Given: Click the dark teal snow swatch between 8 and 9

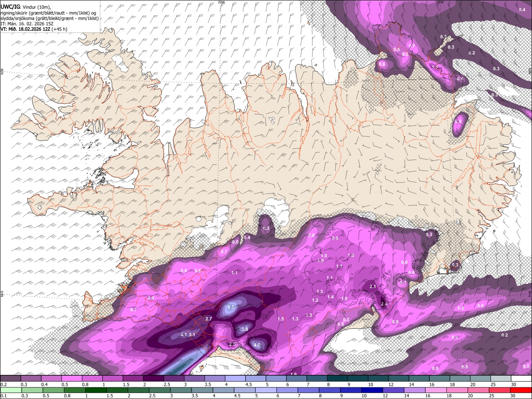Looking at the screenshot, I should pyautogui.click(x=338, y=378).
